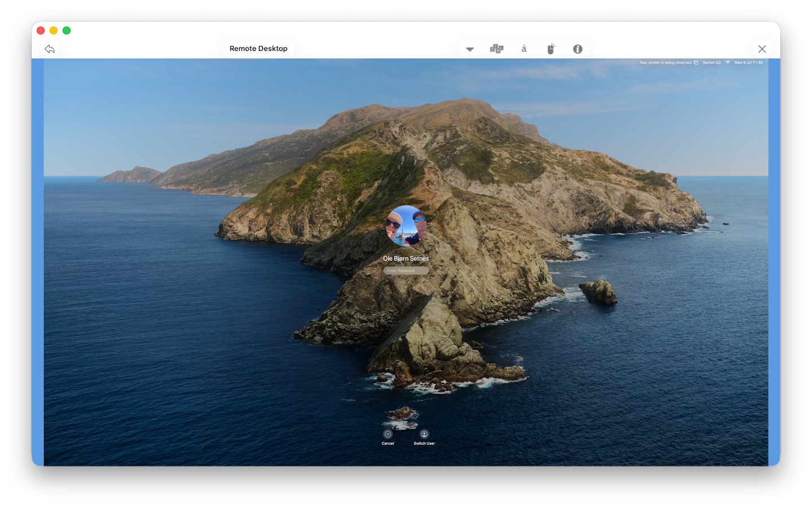This screenshot has width=812, height=508.
Task: Click the Remote Desktop title label
Action: click(x=258, y=49)
